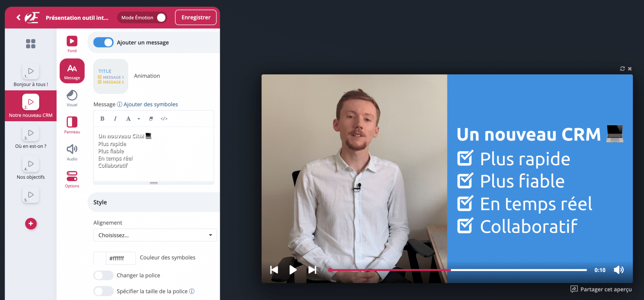Open the Message tab
The image size is (644, 300).
point(72,71)
